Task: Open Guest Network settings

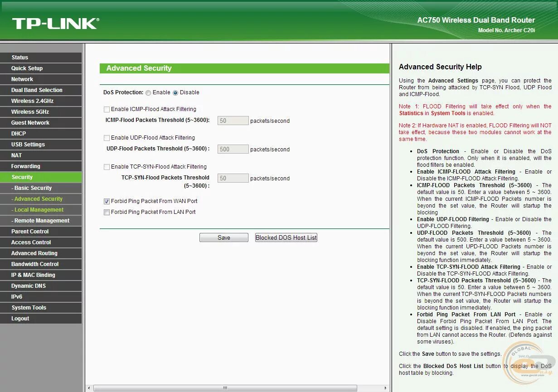Action: click(x=41, y=123)
